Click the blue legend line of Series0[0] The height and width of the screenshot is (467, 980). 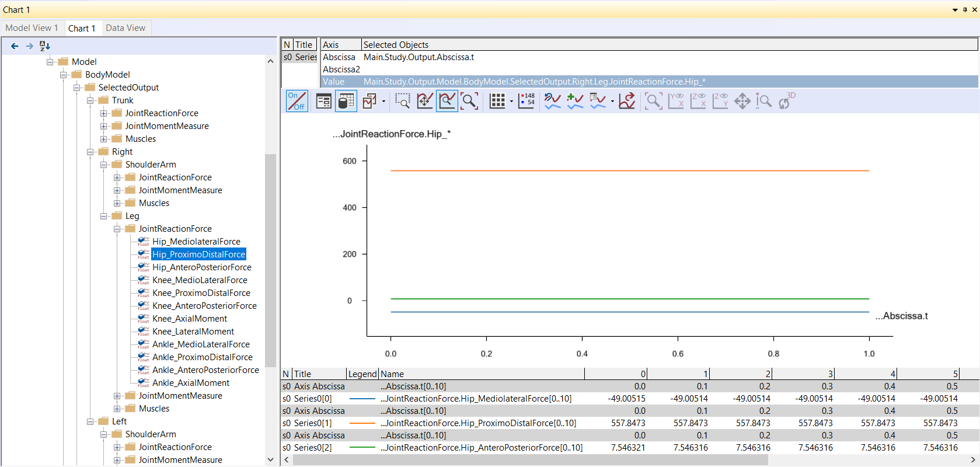click(362, 399)
